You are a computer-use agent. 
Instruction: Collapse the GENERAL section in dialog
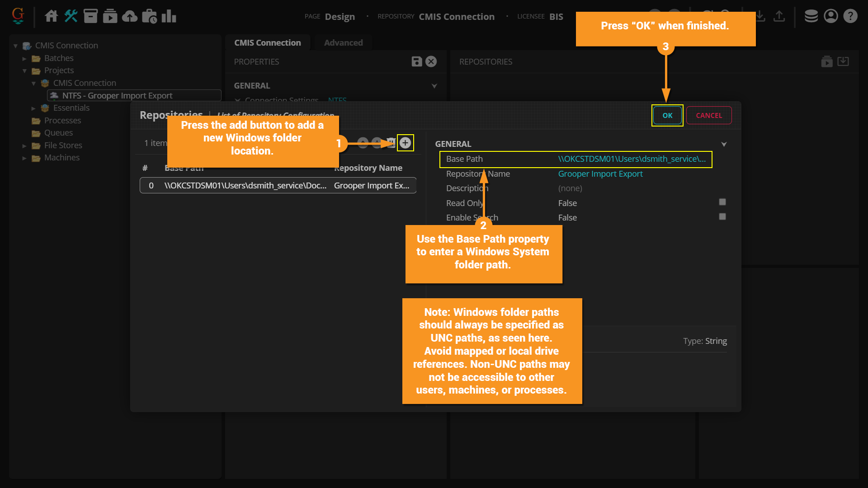pos(724,144)
